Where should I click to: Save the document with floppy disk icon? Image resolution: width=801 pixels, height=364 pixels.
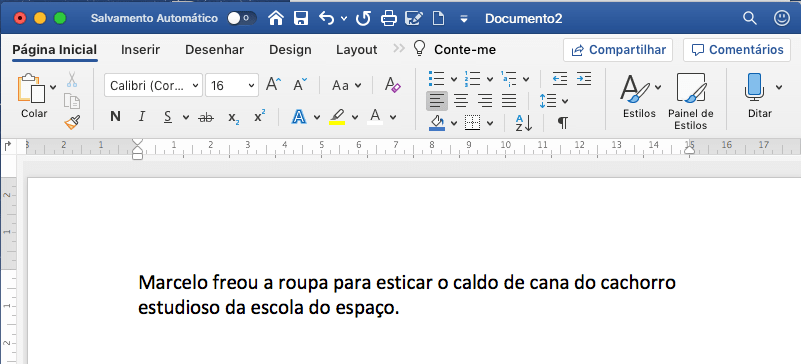coord(301,19)
